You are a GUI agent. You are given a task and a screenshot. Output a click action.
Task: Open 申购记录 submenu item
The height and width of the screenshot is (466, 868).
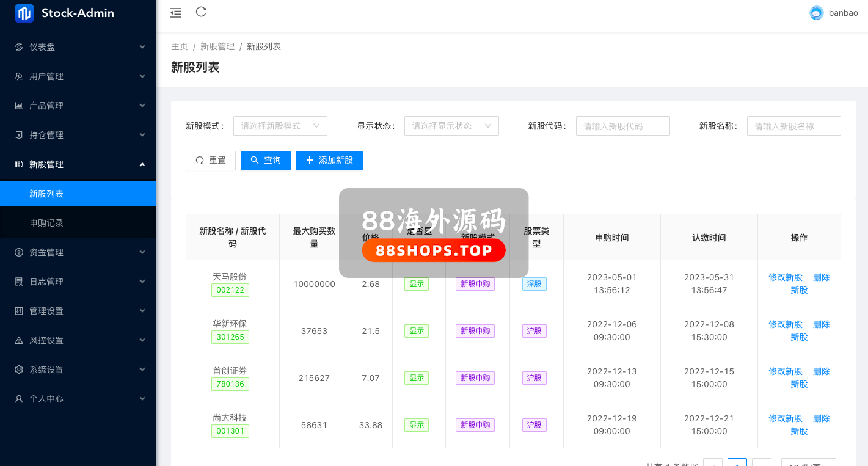pos(46,223)
